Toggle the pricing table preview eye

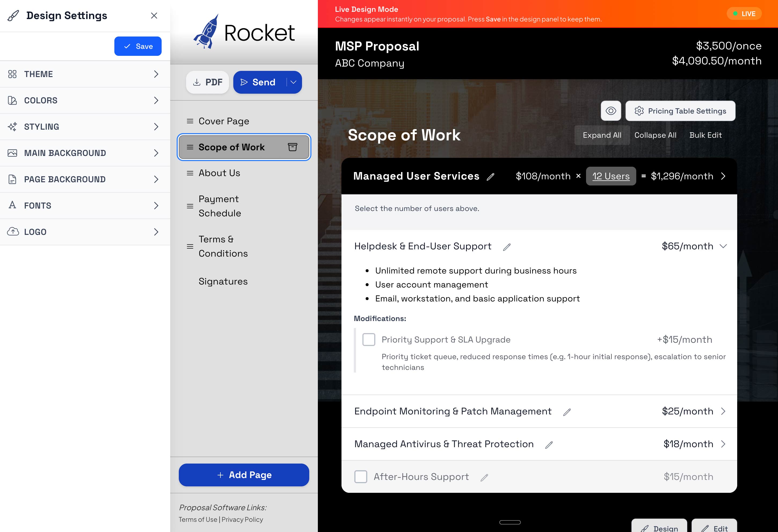[x=611, y=111]
